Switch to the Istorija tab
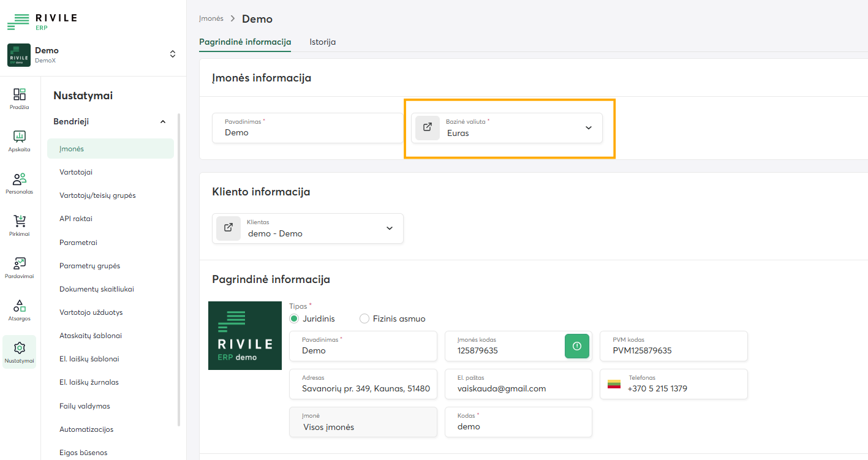 [x=322, y=42]
